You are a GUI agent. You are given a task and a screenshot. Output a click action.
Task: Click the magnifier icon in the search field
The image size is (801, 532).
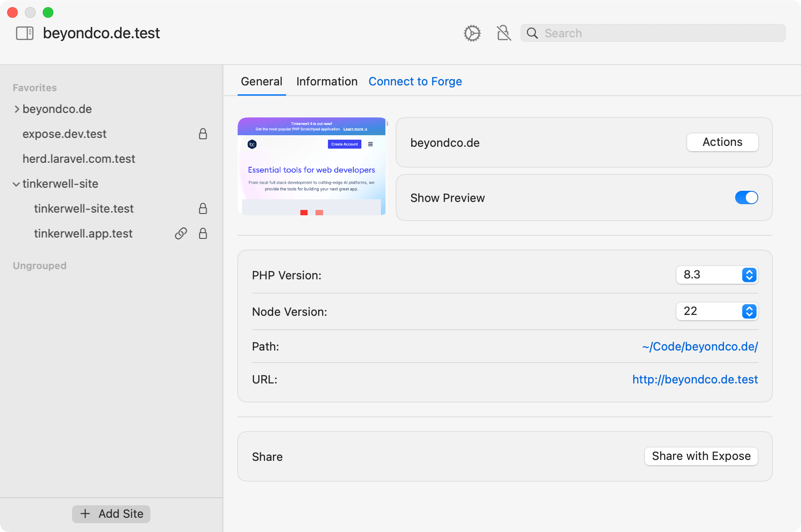[532, 33]
